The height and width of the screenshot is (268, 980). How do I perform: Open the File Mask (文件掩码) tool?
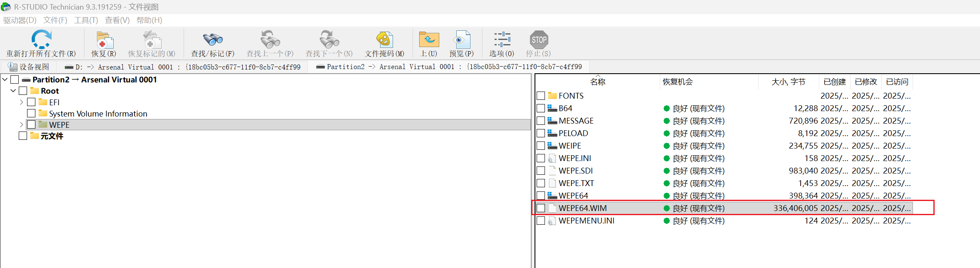(384, 40)
